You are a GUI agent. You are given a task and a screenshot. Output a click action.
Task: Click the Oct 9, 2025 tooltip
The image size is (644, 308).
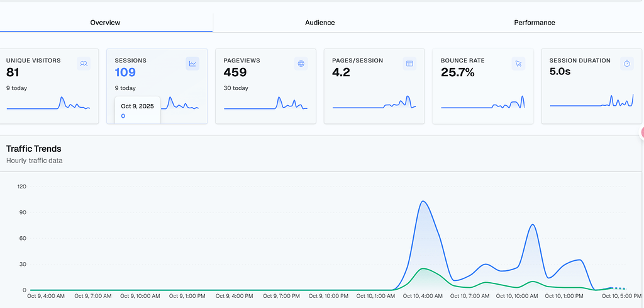[x=137, y=111]
